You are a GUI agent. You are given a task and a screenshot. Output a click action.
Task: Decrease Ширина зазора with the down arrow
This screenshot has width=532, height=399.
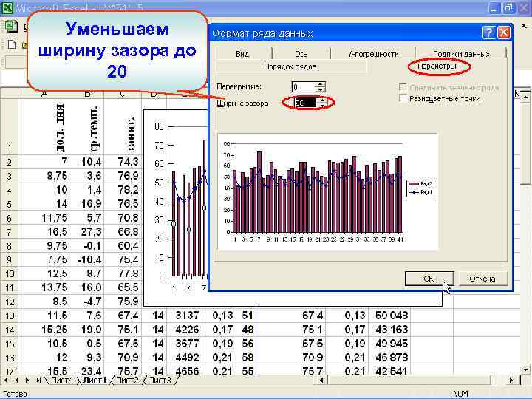pyautogui.click(x=322, y=106)
